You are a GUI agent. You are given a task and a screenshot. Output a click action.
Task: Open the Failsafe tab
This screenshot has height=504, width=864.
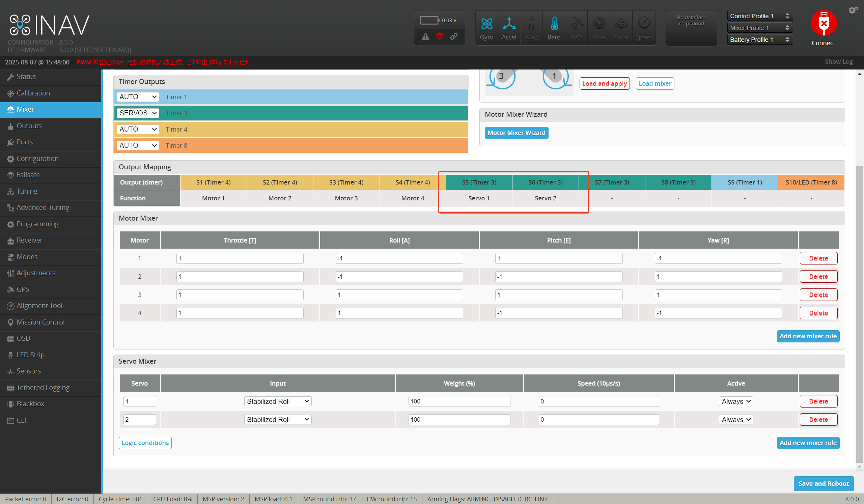[51, 174]
